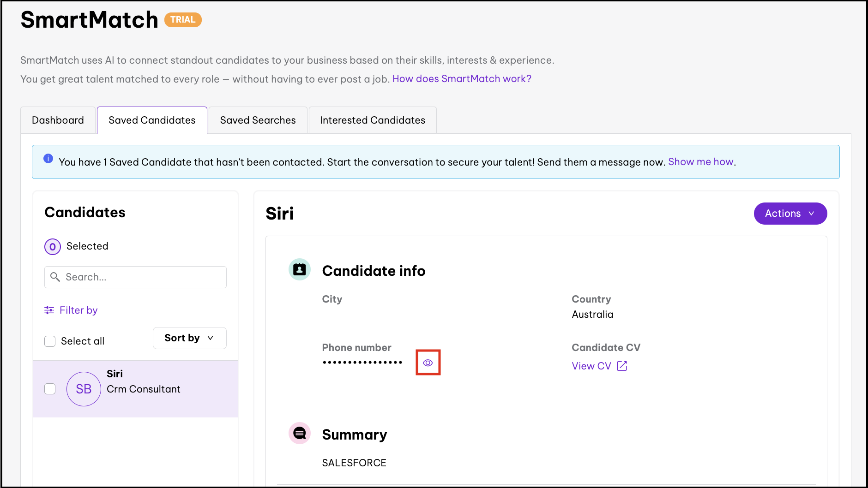Click the Summary chat bubble icon
The image size is (868, 488).
pos(300,433)
